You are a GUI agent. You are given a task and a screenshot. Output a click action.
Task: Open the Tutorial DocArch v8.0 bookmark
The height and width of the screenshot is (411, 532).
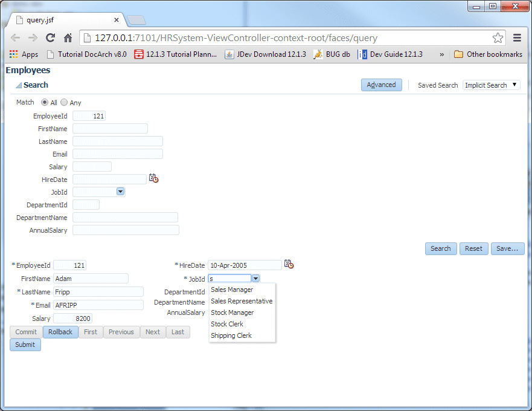point(87,54)
